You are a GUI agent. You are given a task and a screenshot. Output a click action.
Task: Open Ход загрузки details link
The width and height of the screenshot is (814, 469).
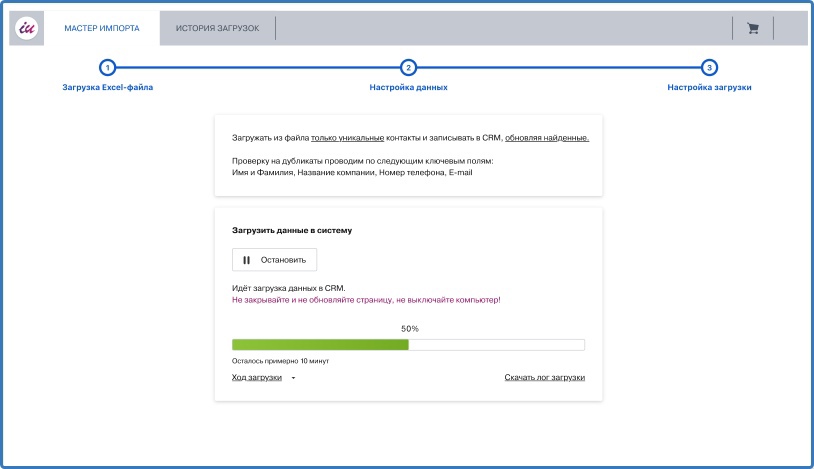click(x=257, y=378)
